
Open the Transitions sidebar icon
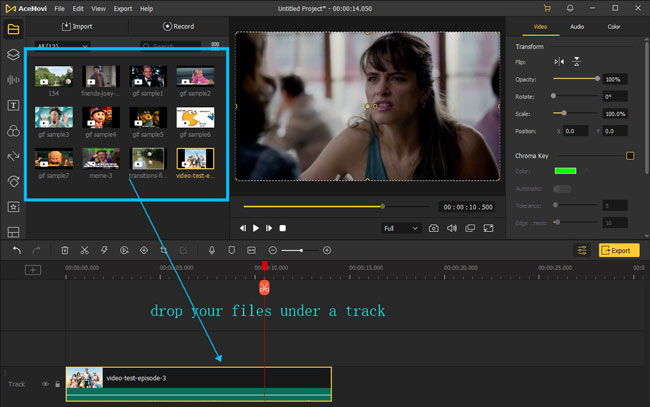pyautogui.click(x=13, y=156)
